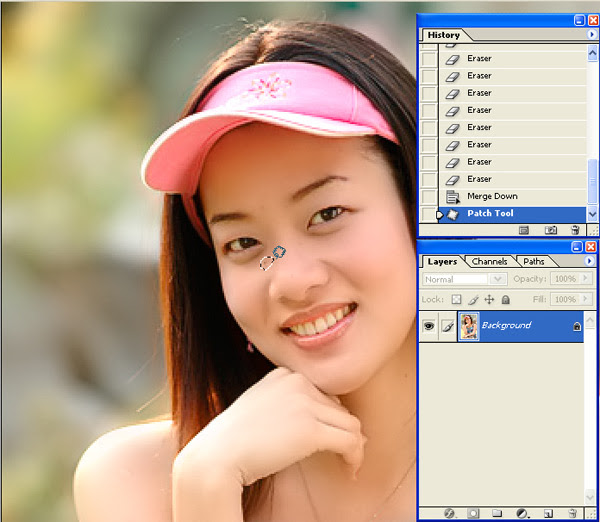Screen dimensions: 600x522
Task: Click History panel scrollbar up arrow
Action: (x=592, y=52)
